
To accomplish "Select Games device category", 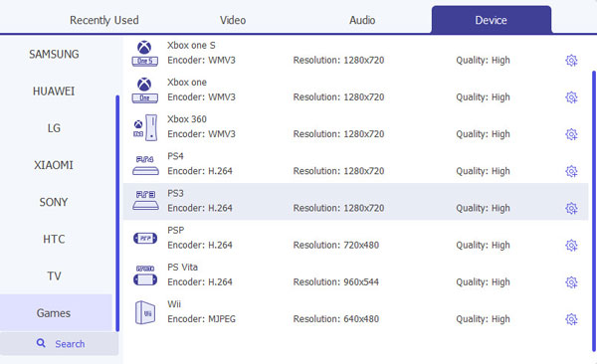I will [x=56, y=312].
